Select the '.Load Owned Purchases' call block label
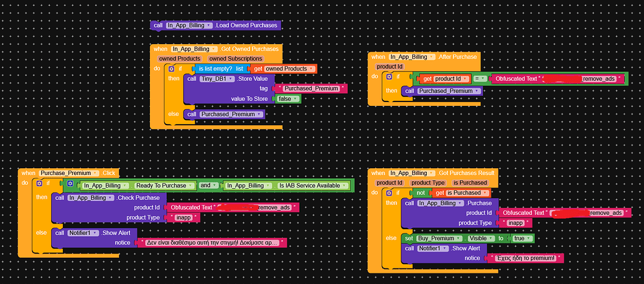 pyautogui.click(x=246, y=26)
